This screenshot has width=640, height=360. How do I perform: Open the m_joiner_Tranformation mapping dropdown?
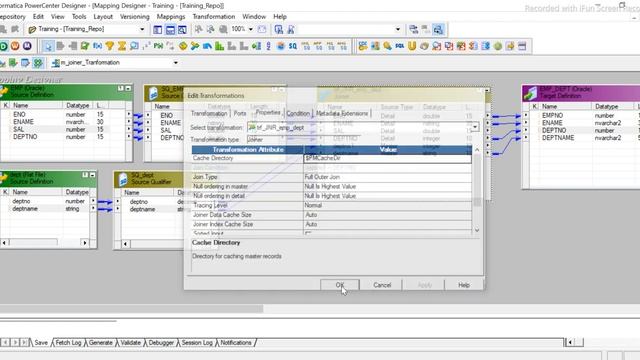[x=176, y=63]
